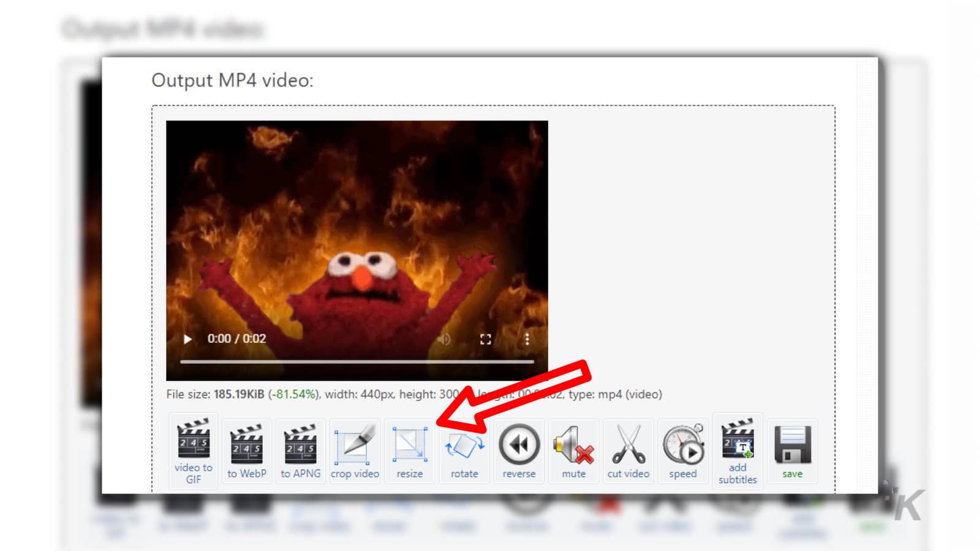
Task: Click the Output MP4 video heading
Action: (x=232, y=80)
